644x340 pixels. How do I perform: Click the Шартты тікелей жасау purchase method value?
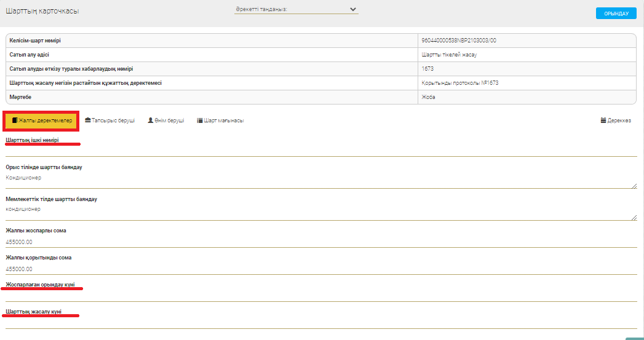449,55
